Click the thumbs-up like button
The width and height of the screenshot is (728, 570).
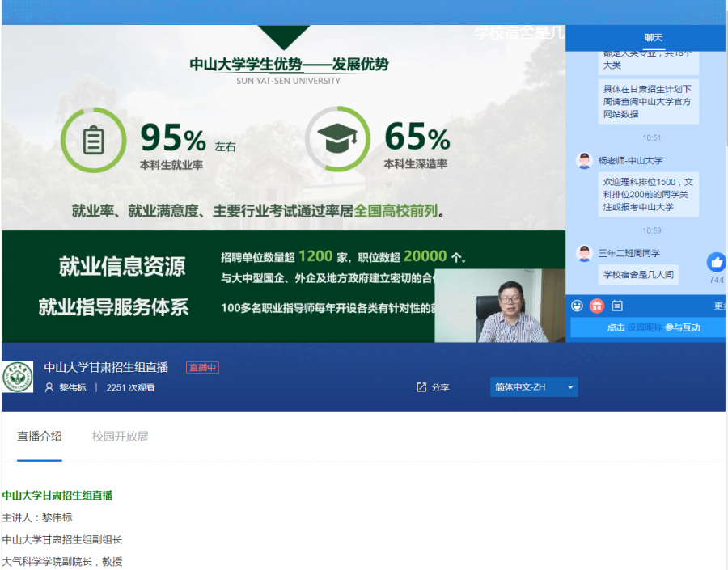(x=716, y=262)
